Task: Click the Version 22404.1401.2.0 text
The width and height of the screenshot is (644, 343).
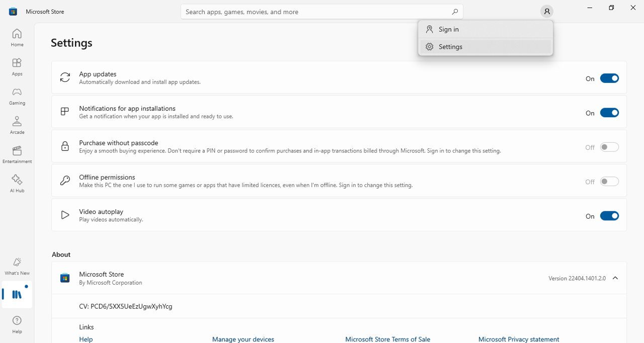Action: click(577, 278)
